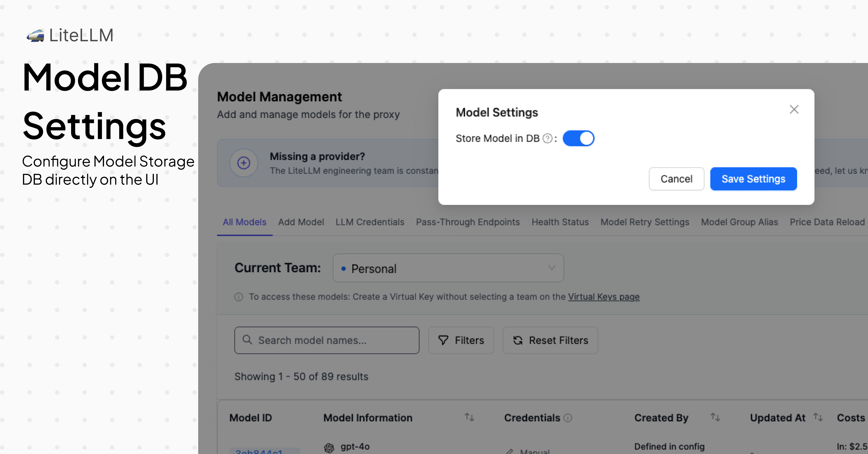Screen dimensions: 868x454
Task: Click the sort icon on Model Information column
Action: pos(469,418)
